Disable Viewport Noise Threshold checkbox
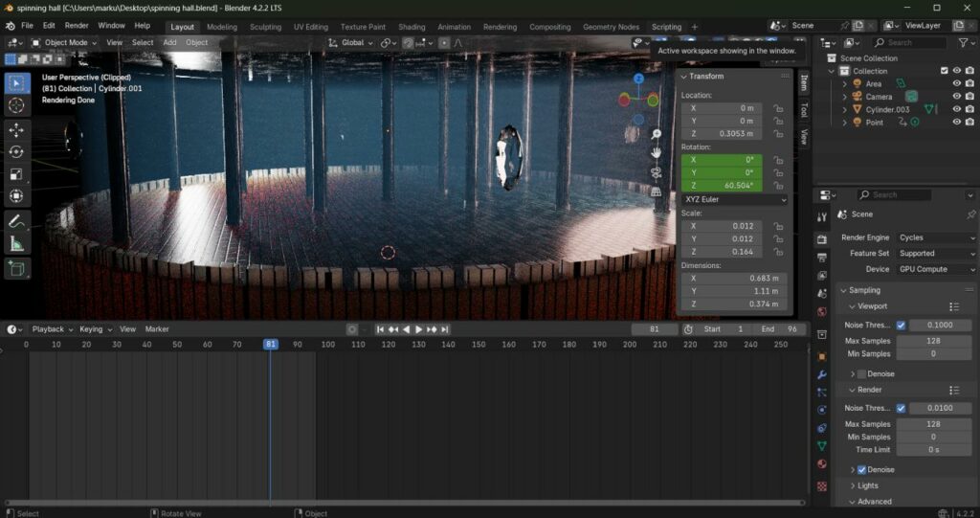 (901, 325)
